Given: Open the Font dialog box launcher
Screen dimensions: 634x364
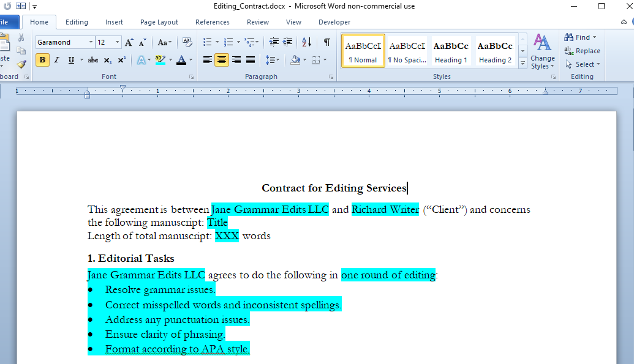Looking at the screenshot, I should click(191, 76).
